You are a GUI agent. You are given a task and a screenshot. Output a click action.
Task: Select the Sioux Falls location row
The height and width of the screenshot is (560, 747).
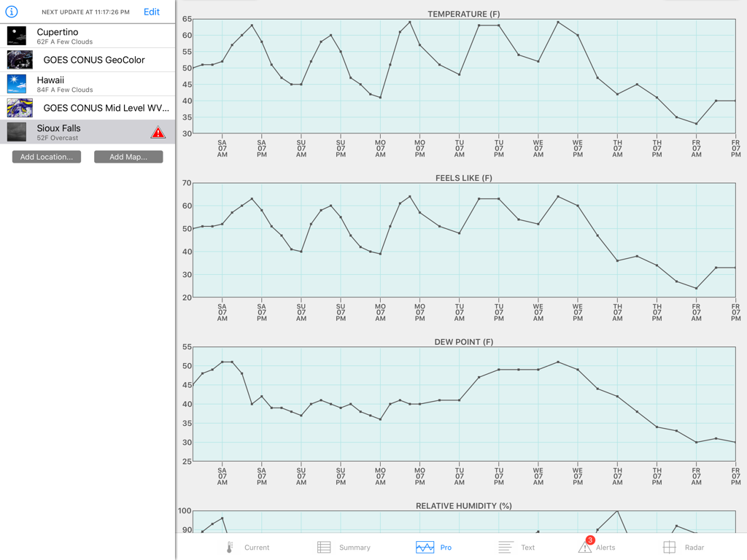click(73, 132)
